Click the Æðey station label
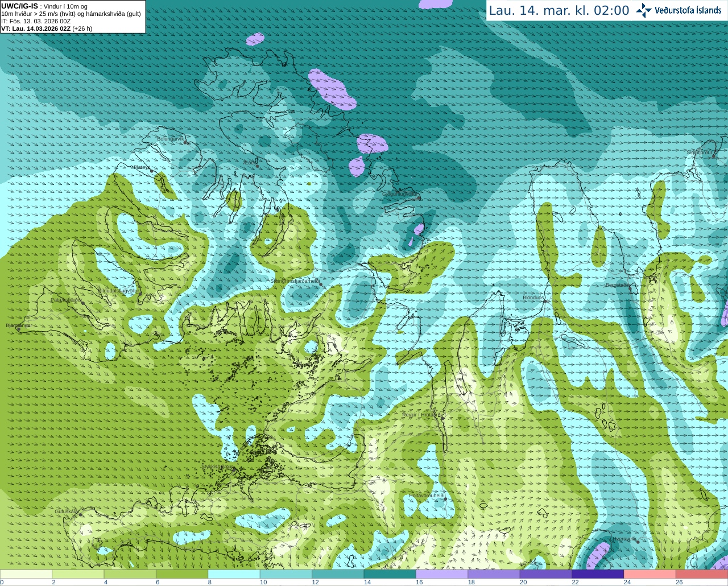This screenshot has height=586, width=728. 250,163
